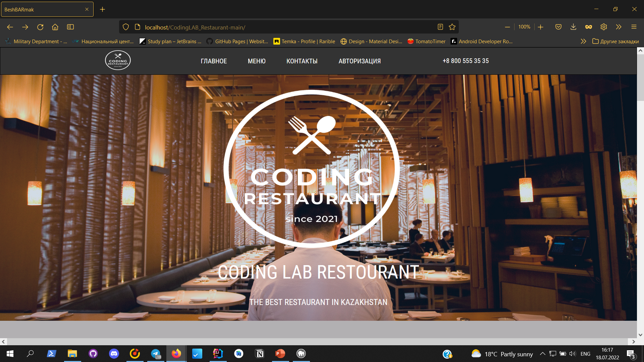Open TomatoTimer bookmark
The image size is (644, 362).
coord(426,42)
